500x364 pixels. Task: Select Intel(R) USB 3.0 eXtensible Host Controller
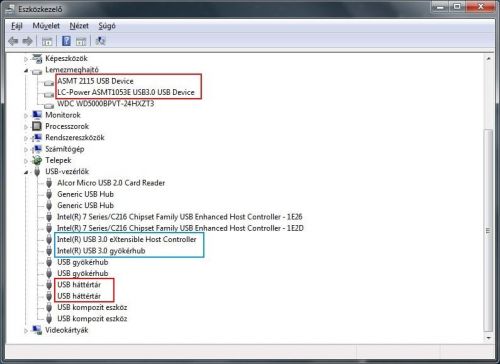[x=127, y=239]
